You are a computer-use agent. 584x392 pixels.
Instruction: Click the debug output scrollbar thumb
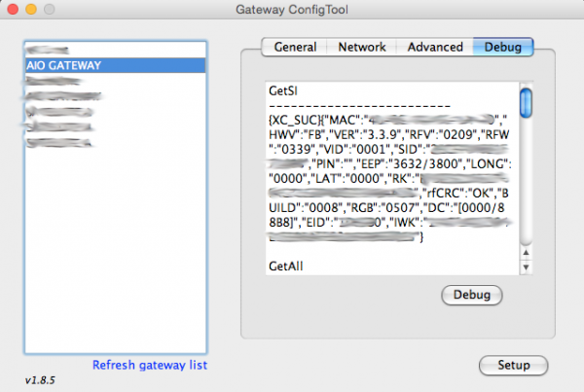point(526,102)
